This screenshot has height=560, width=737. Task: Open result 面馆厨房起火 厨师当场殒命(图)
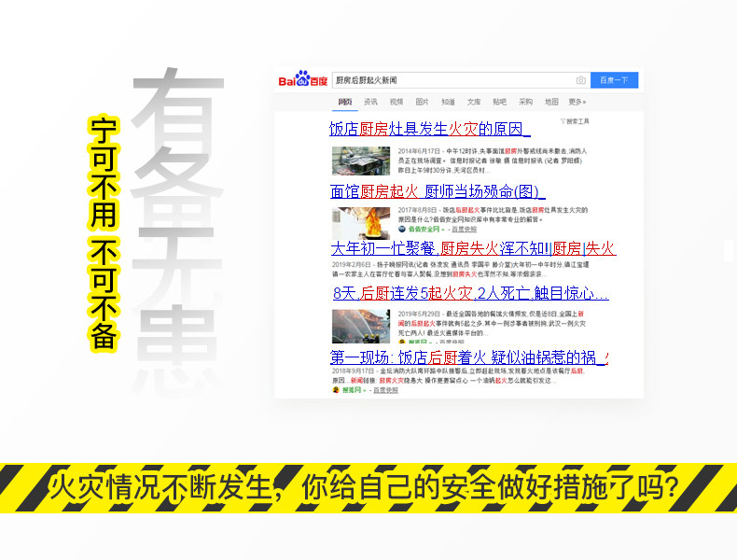coord(438,191)
